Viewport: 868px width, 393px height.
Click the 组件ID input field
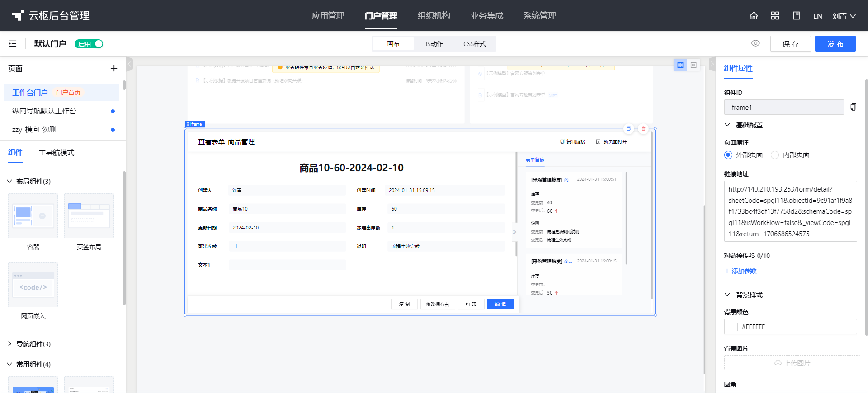pyautogui.click(x=784, y=107)
